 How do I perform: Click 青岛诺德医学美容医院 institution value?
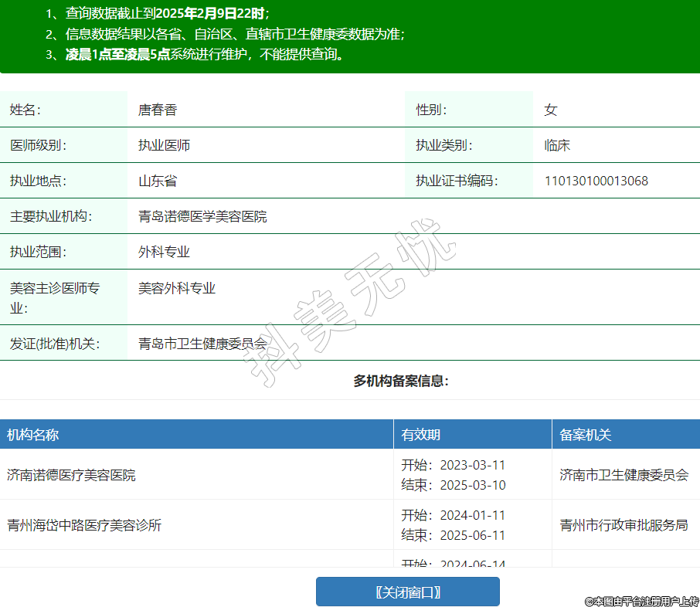[x=202, y=216]
